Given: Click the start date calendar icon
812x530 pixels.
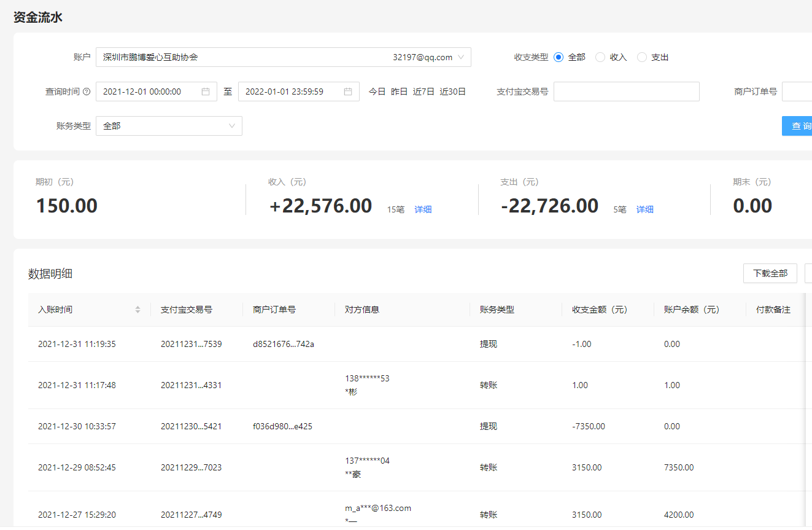Looking at the screenshot, I should click(206, 92).
